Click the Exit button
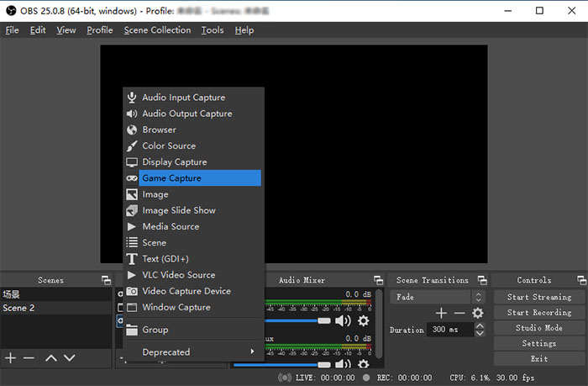588x386 pixels. 539,358
